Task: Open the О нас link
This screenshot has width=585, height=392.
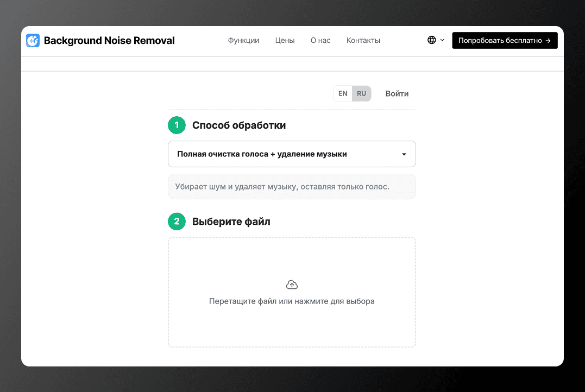Action: point(320,40)
